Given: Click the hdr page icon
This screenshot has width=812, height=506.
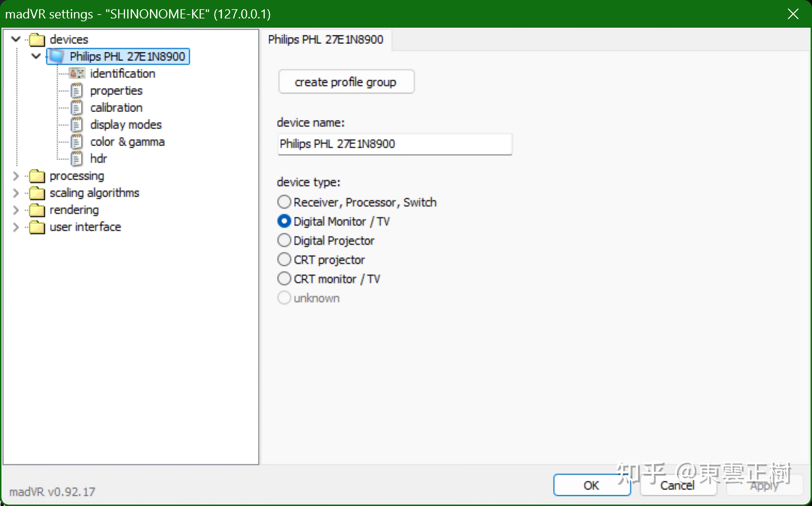Looking at the screenshot, I should pos(76,159).
